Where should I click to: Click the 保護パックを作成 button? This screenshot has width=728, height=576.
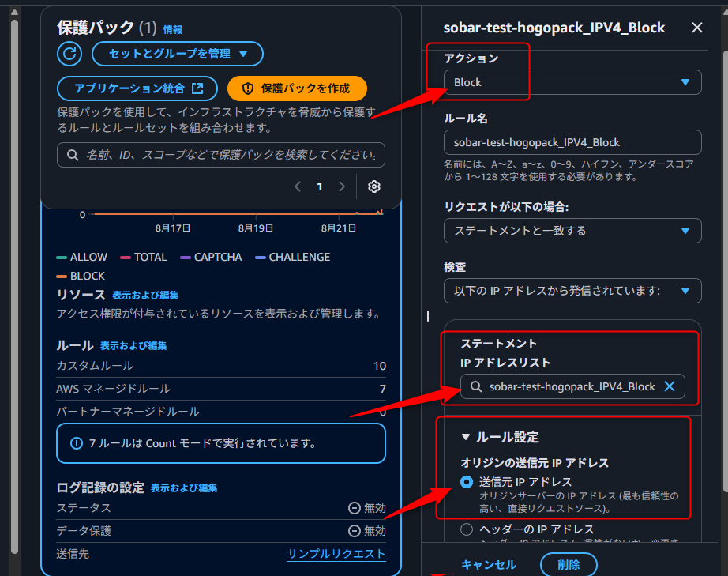click(297, 88)
